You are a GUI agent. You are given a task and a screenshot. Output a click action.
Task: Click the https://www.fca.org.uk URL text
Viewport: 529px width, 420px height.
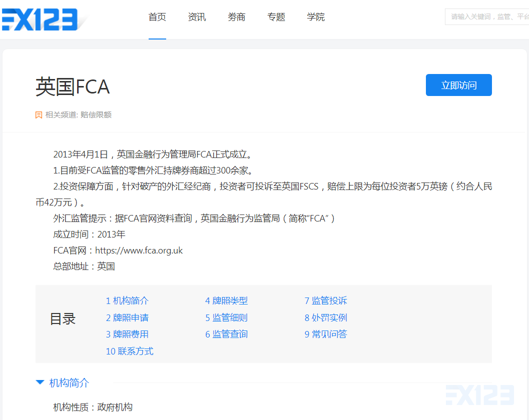tap(139, 250)
